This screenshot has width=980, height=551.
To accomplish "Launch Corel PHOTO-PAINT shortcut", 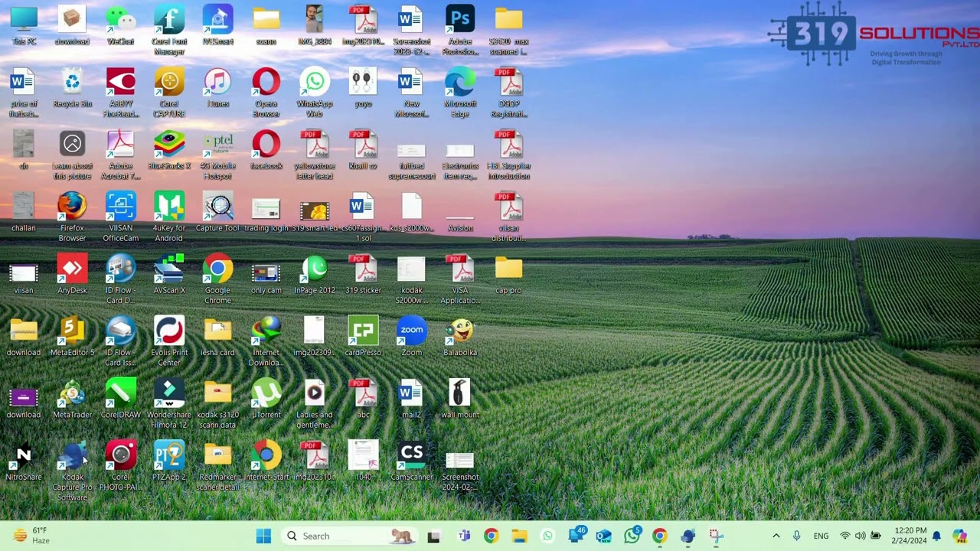I will coord(120,466).
